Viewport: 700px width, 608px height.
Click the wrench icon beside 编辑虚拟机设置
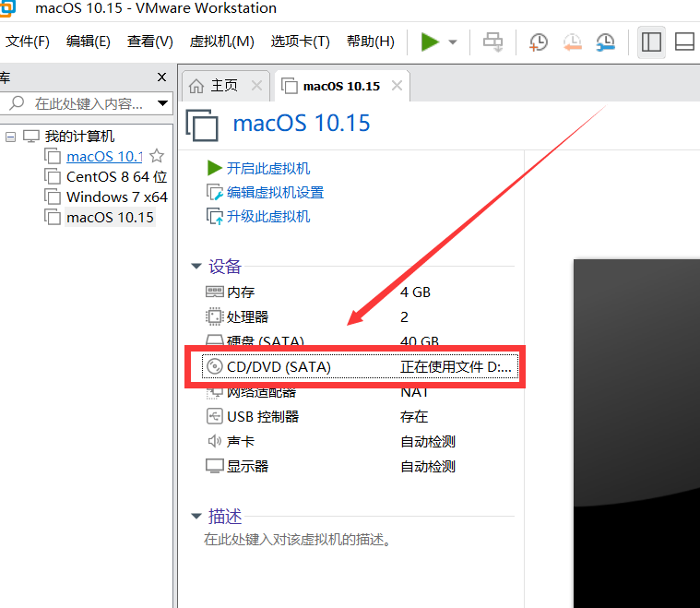click(x=215, y=193)
